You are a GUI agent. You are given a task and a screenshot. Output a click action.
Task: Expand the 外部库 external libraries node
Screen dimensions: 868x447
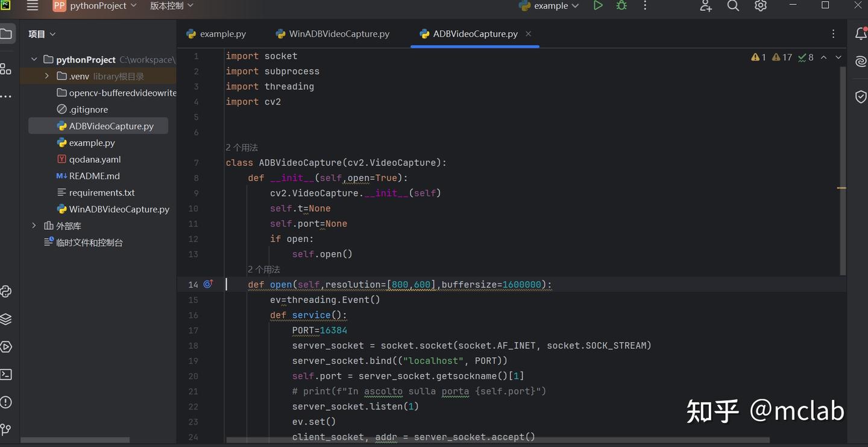34,226
